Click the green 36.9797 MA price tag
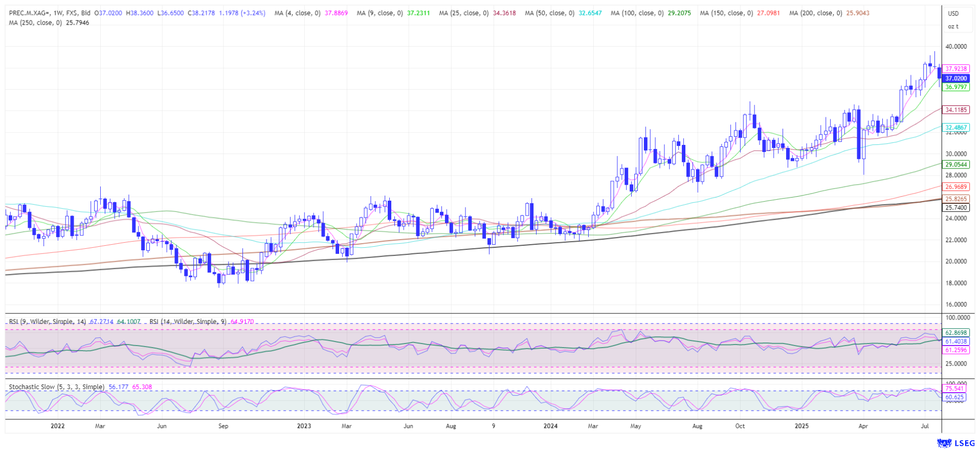This screenshot has width=980, height=449. [x=955, y=88]
